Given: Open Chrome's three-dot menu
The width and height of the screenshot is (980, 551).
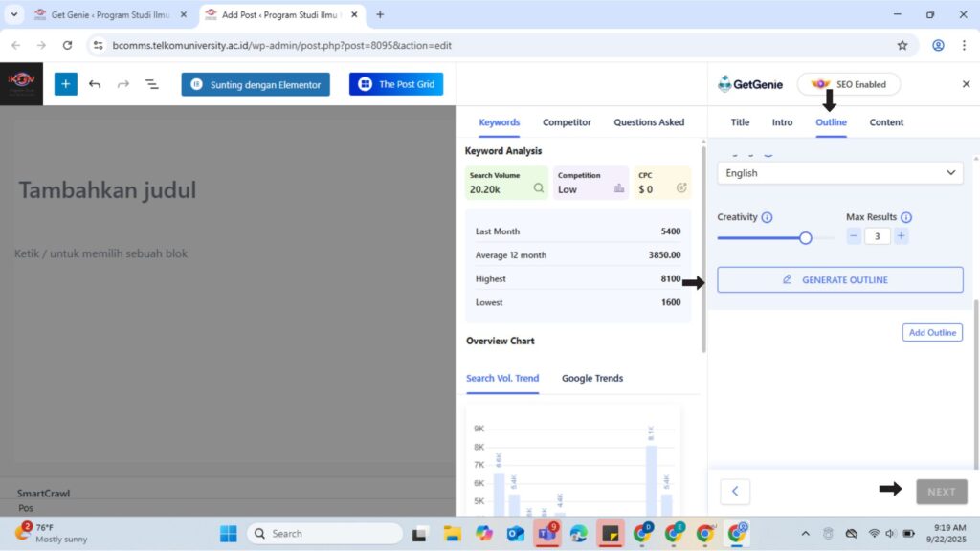Looking at the screenshot, I should click(965, 45).
